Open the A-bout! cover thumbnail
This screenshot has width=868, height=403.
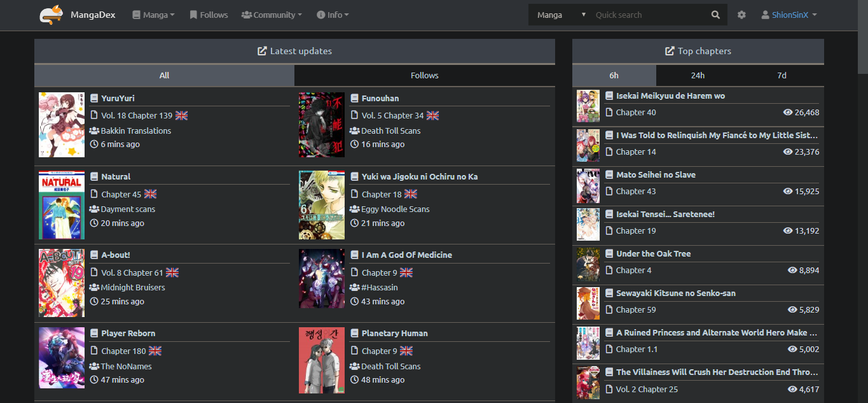tap(62, 283)
